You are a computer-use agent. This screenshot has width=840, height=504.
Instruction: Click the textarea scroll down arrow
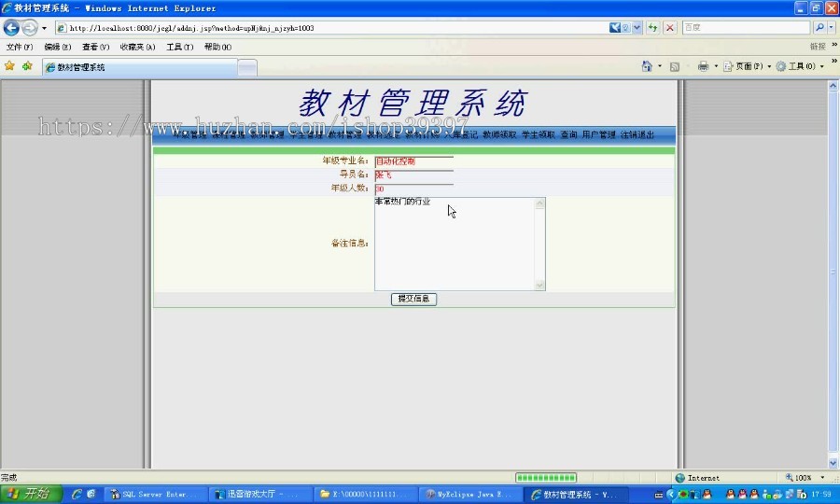coord(539,285)
